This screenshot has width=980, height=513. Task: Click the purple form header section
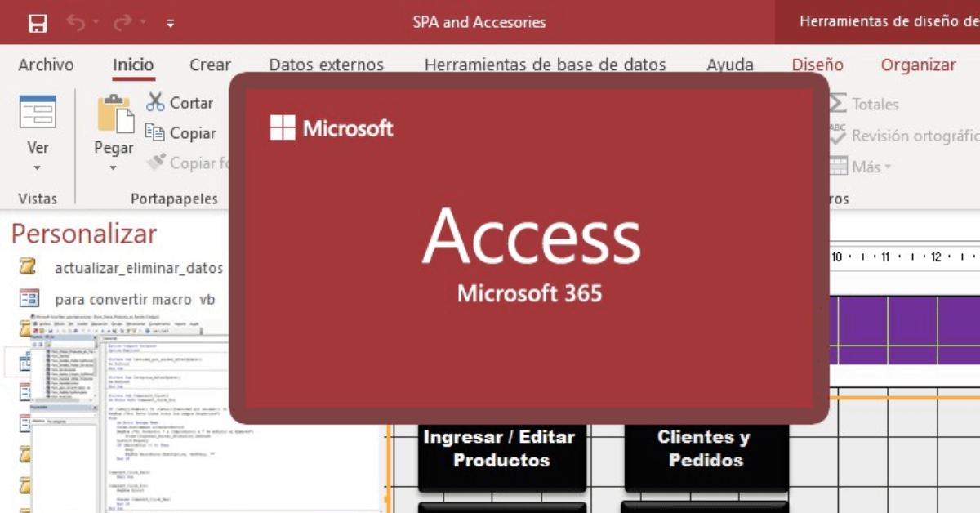click(x=905, y=330)
